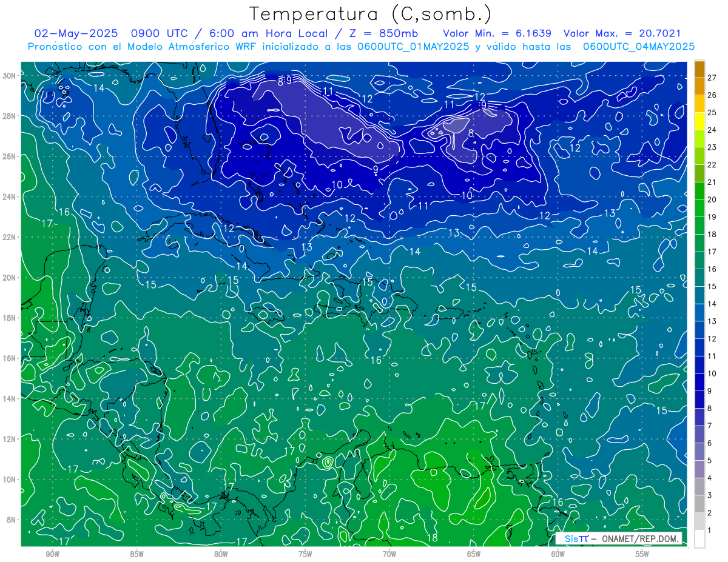
Task: Click the "27" label on the color scale
Action: 712,78
